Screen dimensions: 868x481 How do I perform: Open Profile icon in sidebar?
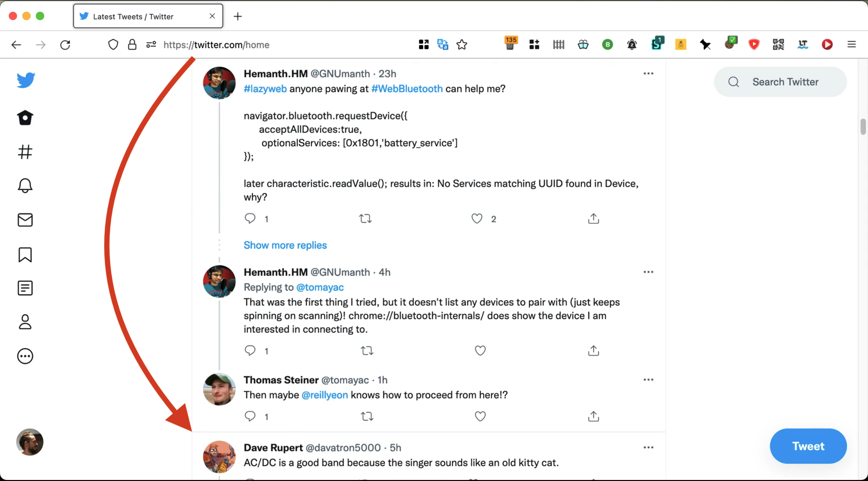[25, 322]
